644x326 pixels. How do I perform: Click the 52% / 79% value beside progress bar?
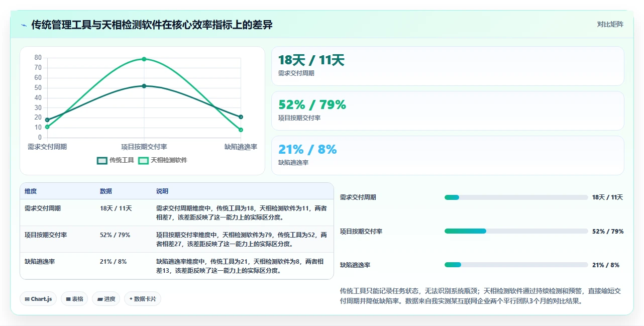click(608, 232)
